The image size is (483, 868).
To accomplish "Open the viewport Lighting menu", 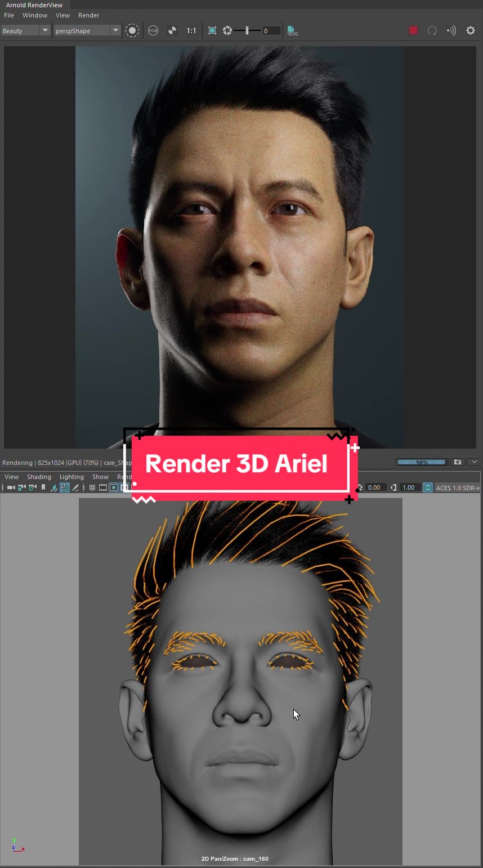I will coord(71,477).
